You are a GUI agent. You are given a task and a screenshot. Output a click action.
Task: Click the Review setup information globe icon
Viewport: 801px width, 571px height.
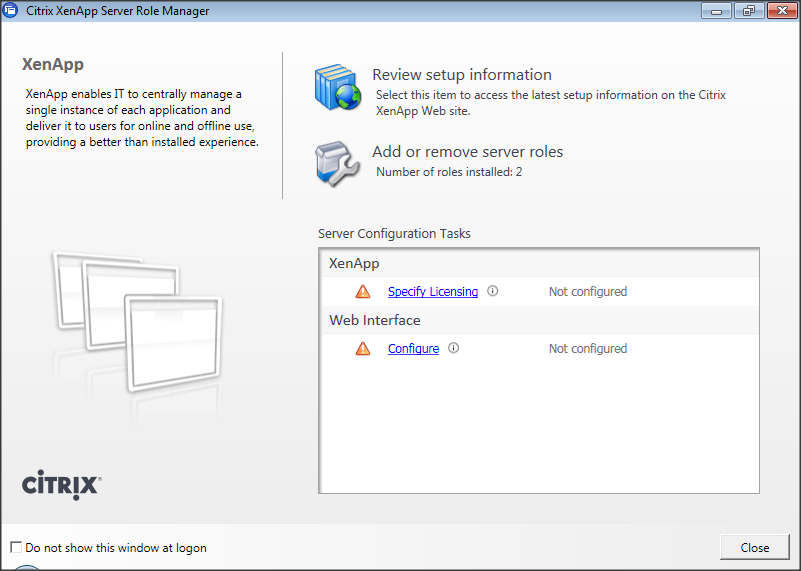coord(337,87)
